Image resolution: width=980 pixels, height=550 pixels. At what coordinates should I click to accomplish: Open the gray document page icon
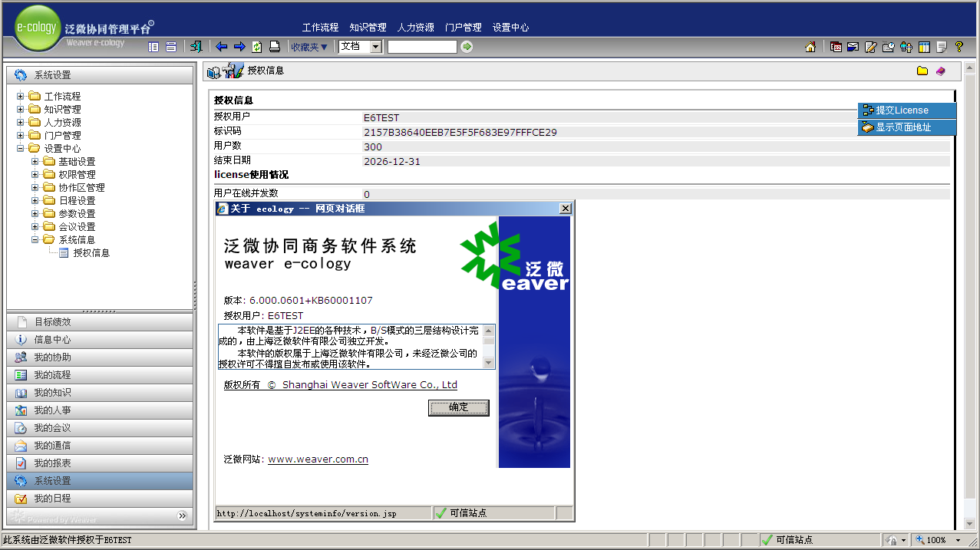pos(942,47)
